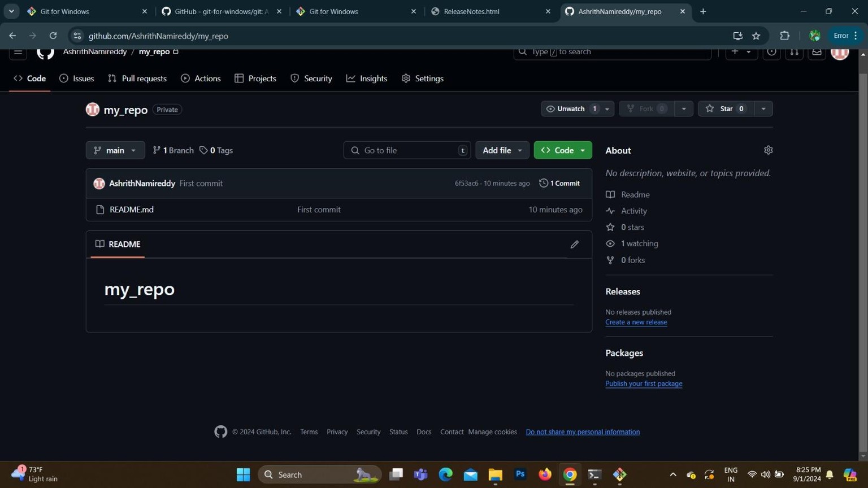
Task: Open the issues icon in the GitHub header
Action: pos(771,52)
